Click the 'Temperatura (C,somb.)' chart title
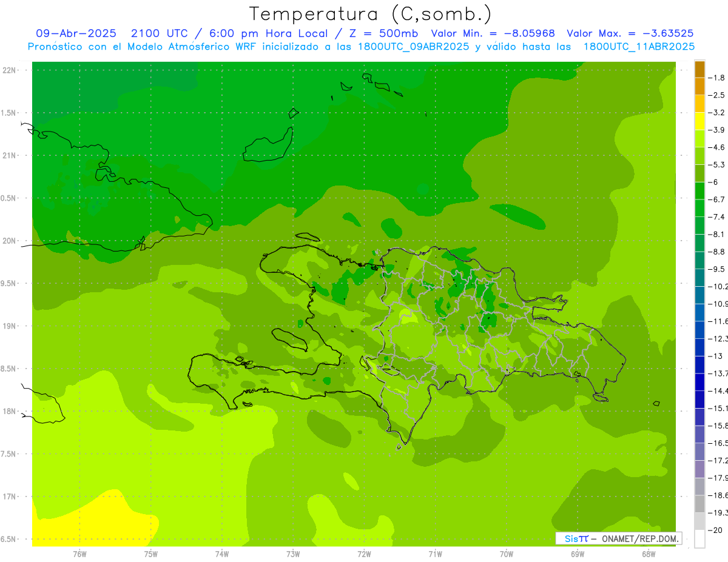Screen dimensions: 728x562 (x=370, y=14)
